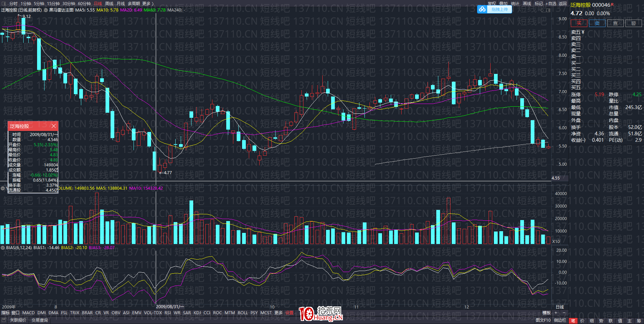Image resolution: width=644 pixels, height=324 pixels.
Task: Click the blue 卖 sell button
Action: click(597, 23)
